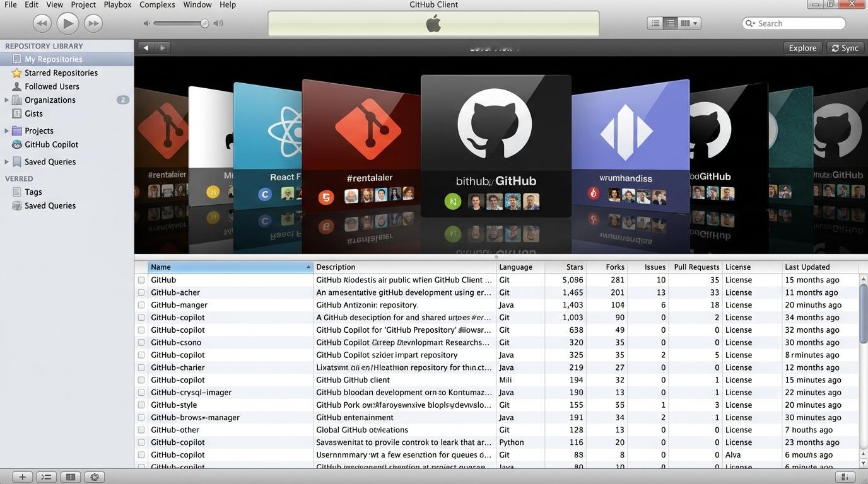Click the rewind playback button
The image size is (868, 484).
point(42,23)
